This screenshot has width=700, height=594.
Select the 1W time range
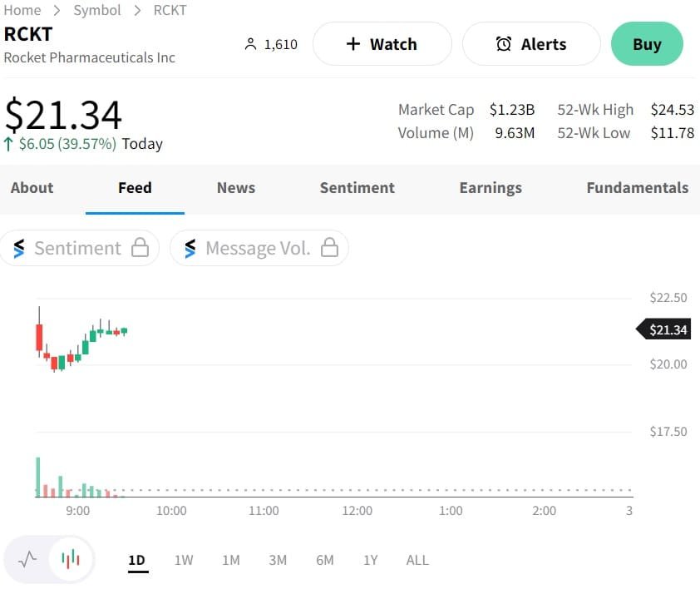click(x=184, y=560)
